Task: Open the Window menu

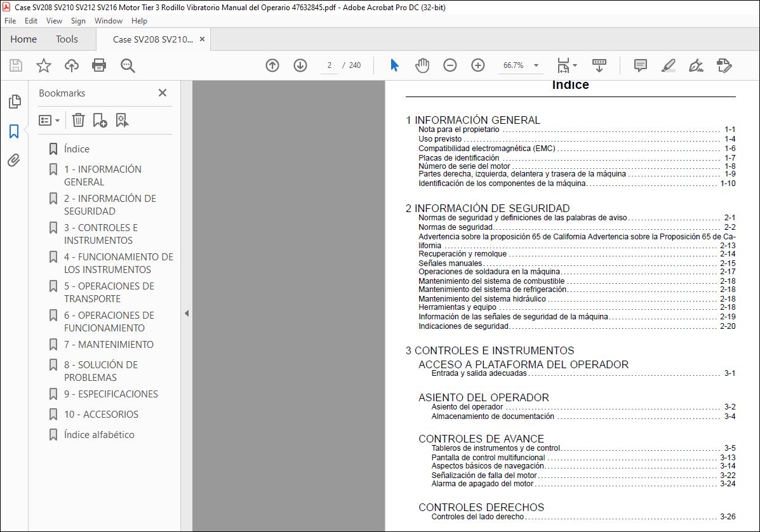Action: 108,21
